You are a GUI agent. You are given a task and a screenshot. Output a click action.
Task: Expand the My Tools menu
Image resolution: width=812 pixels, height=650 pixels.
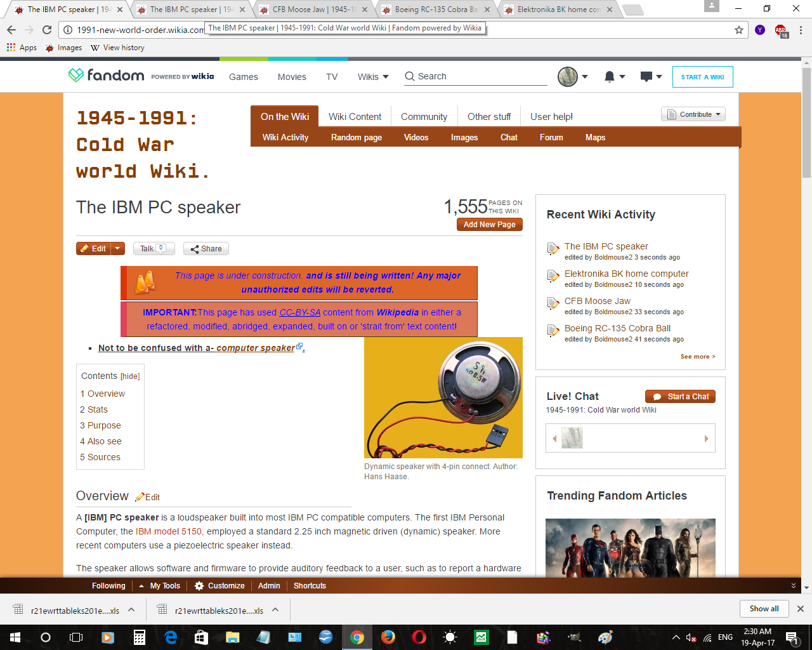(x=160, y=586)
